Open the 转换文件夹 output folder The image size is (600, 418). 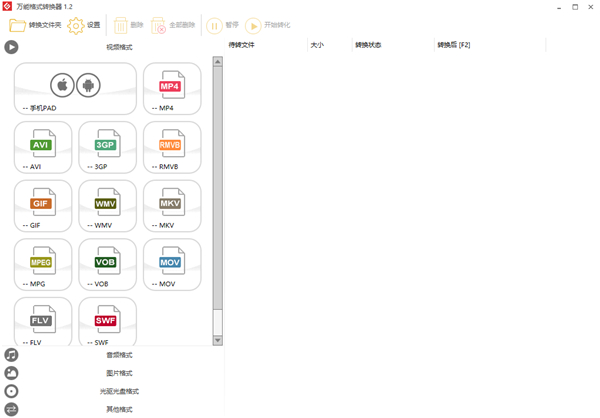[34, 25]
